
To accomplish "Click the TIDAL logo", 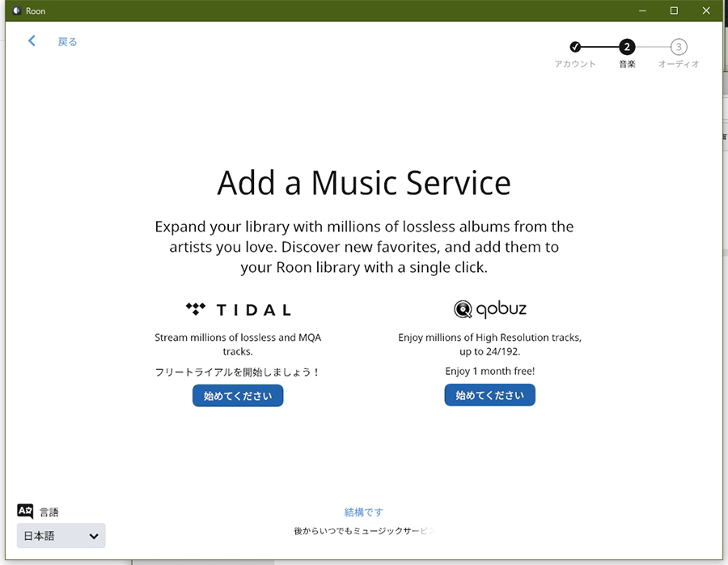I will pos(238,309).
